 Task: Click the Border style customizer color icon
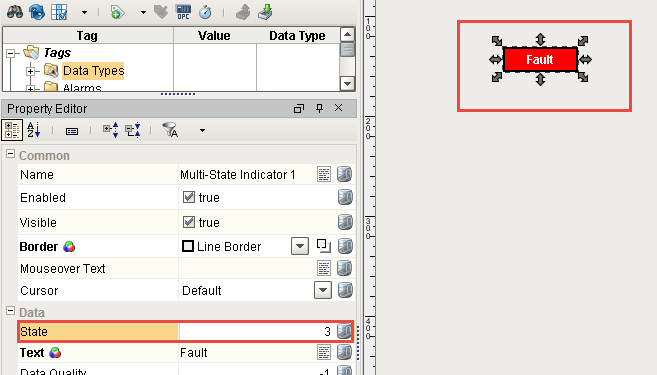[x=69, y=247]
